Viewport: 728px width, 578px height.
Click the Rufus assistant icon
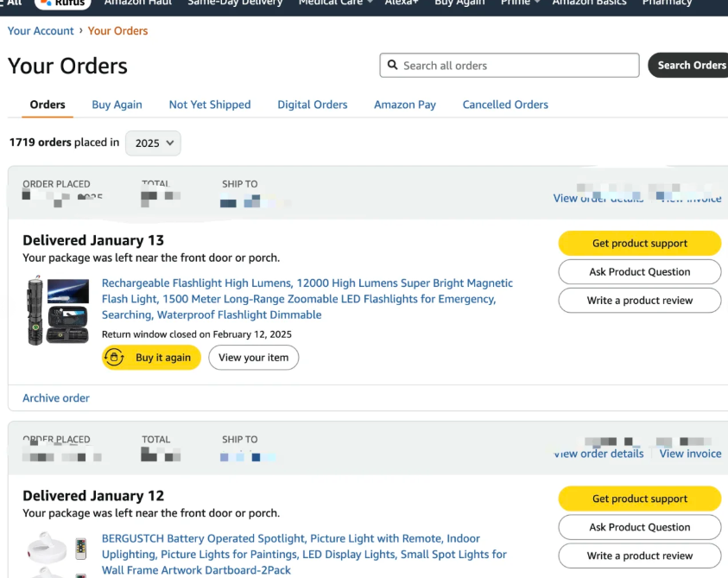(47, 3)
